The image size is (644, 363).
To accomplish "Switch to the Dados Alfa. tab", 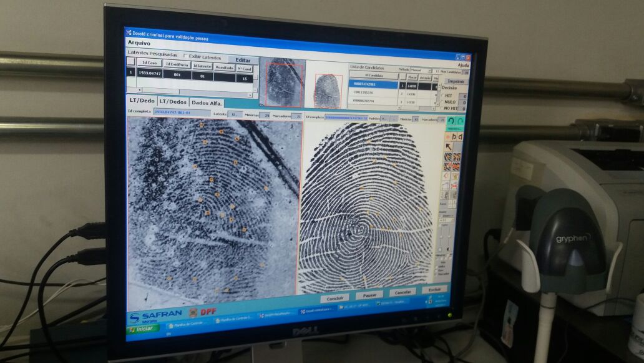I will (x=206, y=102).
